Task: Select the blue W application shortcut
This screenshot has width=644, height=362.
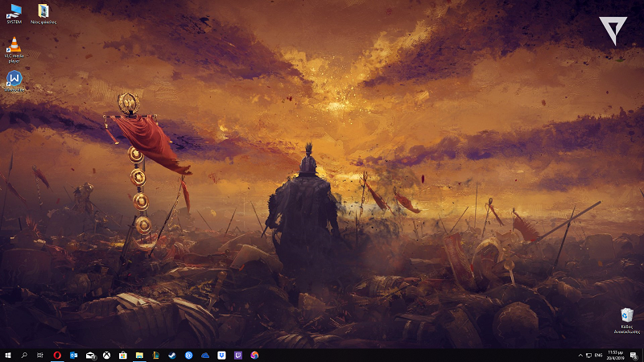Action: (14, 81)
